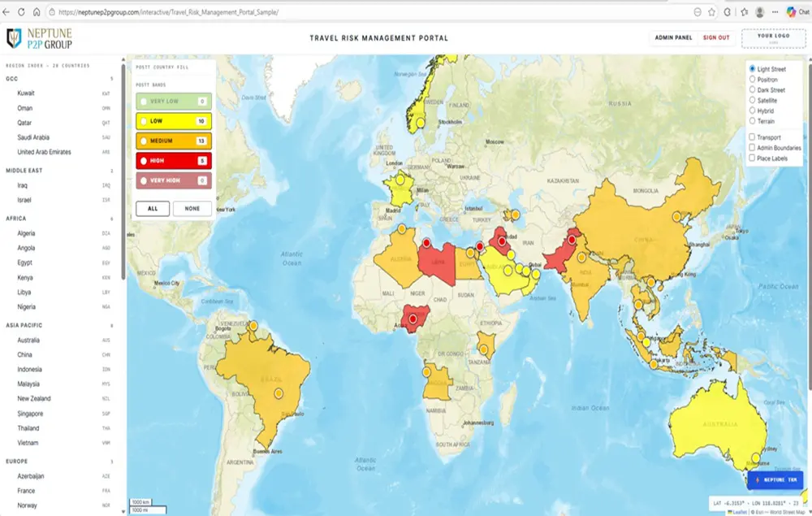
Task: Click the Norway map marker
Action: tap(421, 123)
